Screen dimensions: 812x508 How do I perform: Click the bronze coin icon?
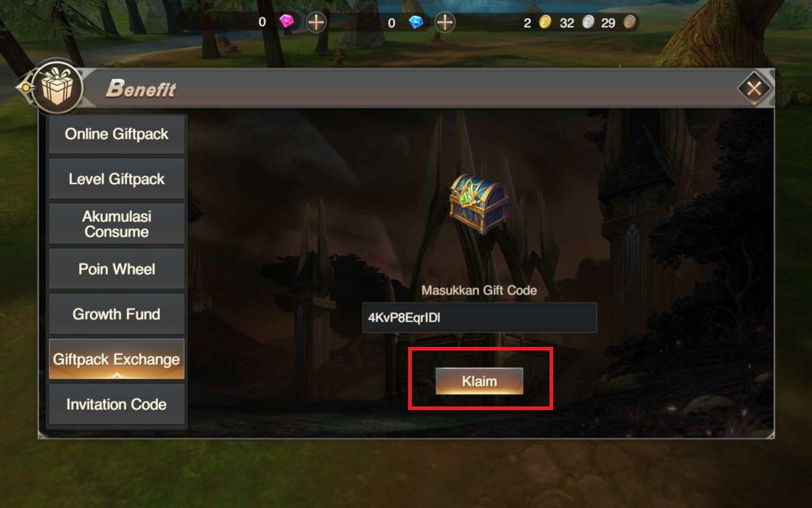point(629,22)
